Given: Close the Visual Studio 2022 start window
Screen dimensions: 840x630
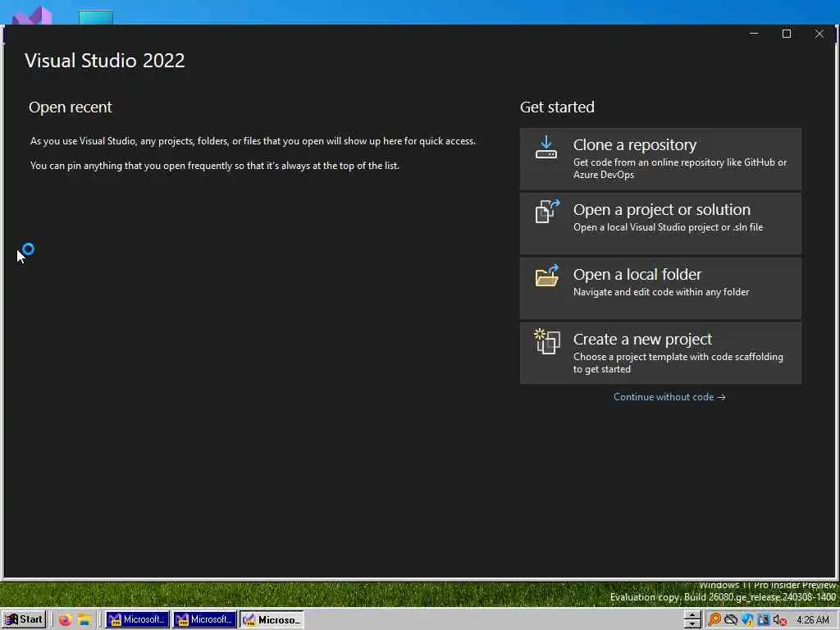Looking at the screenshot, I should [819, 34].
